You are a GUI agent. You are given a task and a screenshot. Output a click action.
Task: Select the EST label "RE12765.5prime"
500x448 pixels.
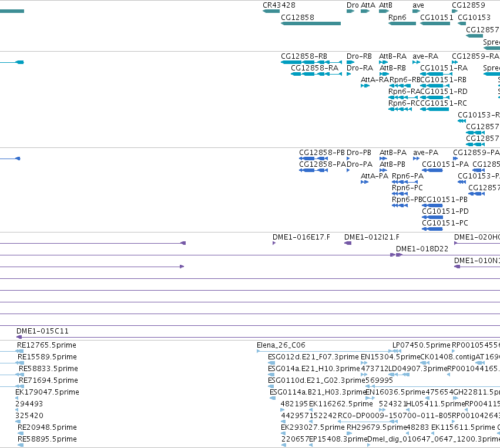point(46,345)
